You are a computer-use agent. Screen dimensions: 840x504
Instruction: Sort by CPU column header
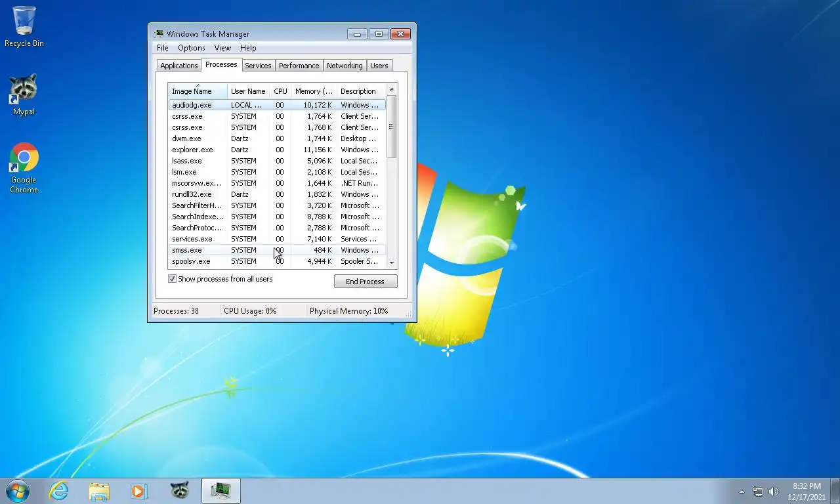[280, 91]
